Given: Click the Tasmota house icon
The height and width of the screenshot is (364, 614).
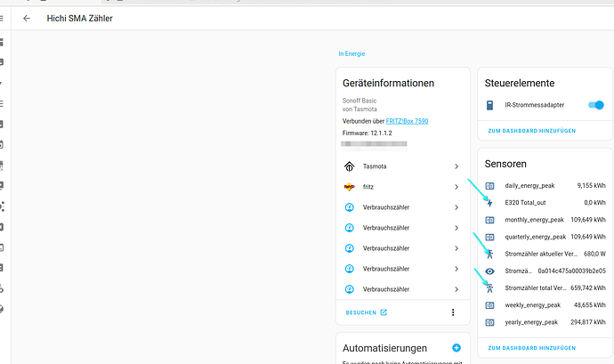Looking at the screenshot, I should coord(350,166).
